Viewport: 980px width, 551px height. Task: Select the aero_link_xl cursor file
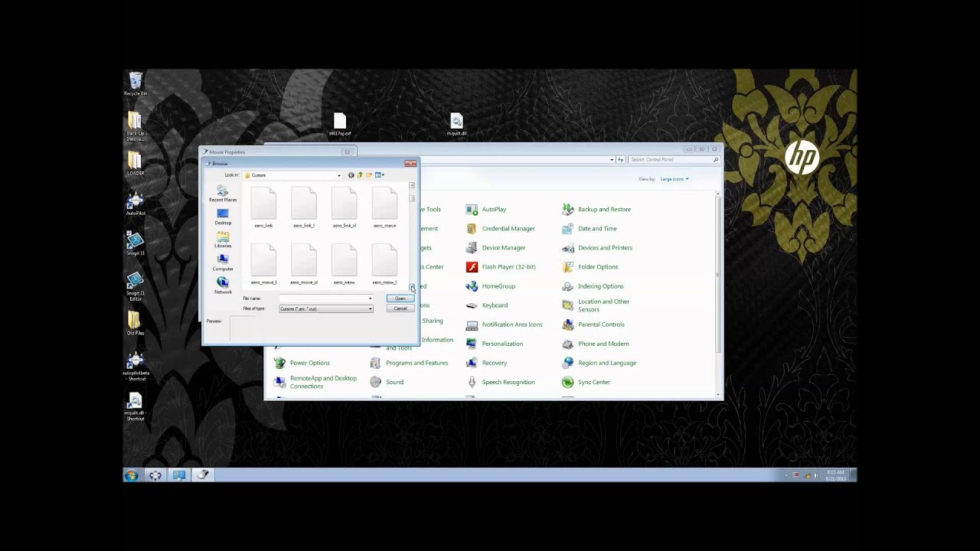tap(345, 207)
